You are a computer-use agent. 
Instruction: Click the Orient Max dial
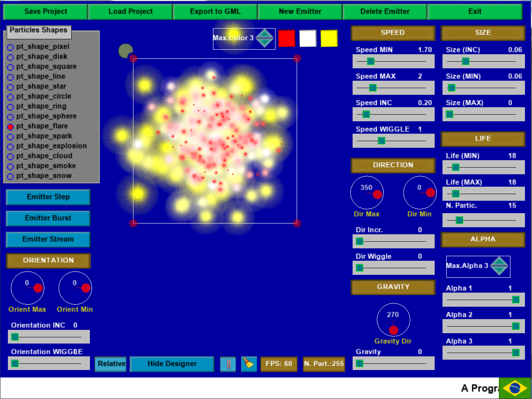point(27,288)
